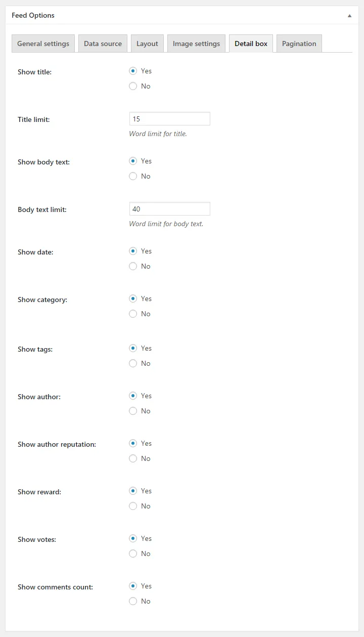This screenshot has height=637, width=364.
Task: Open the Layout tab
Action: pos(147,44)
